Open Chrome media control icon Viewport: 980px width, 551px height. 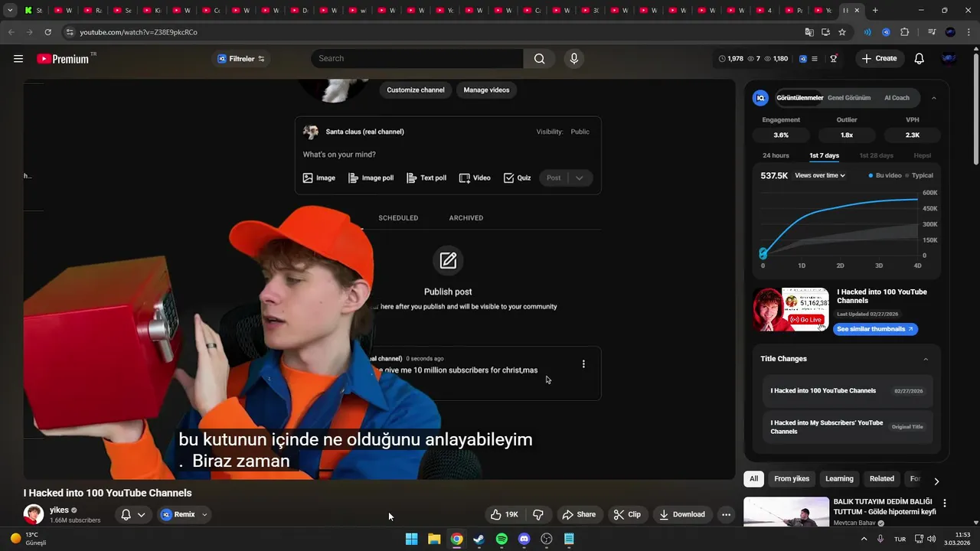tap(932, 32)
